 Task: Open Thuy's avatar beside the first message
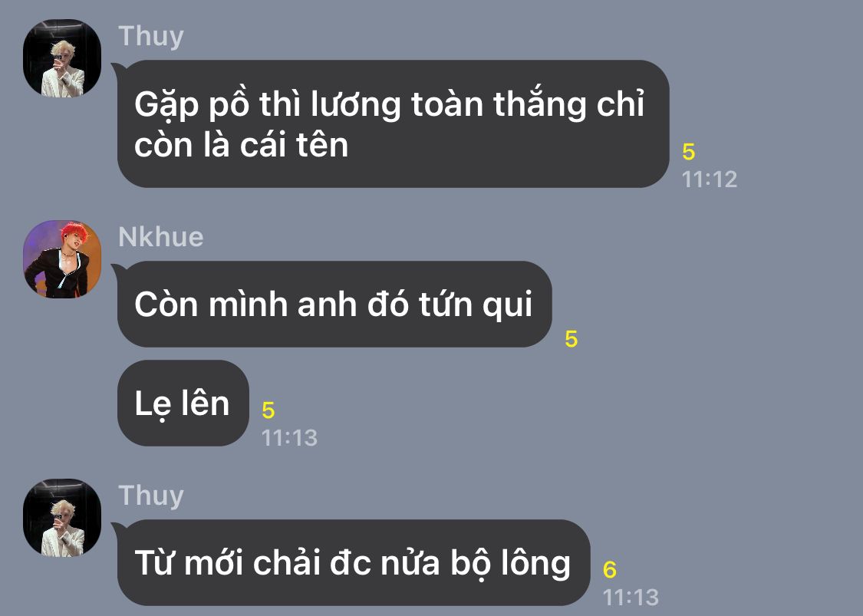[x=61, y=58]
